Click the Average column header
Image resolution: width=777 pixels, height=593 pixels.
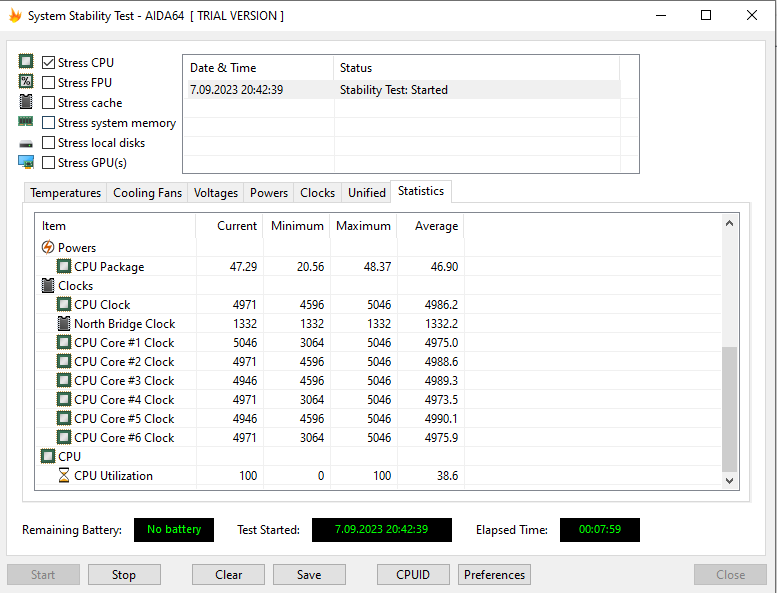click(x=430, y=226)
